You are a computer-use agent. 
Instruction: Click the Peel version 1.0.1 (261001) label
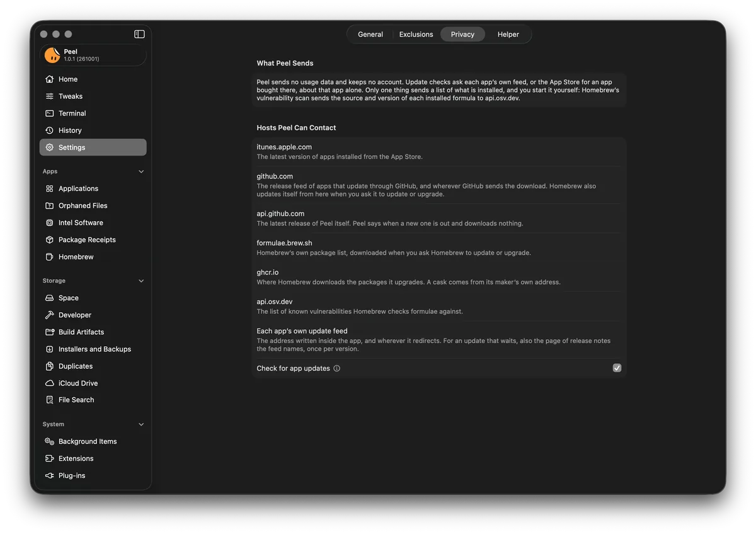tap(81, 59)
